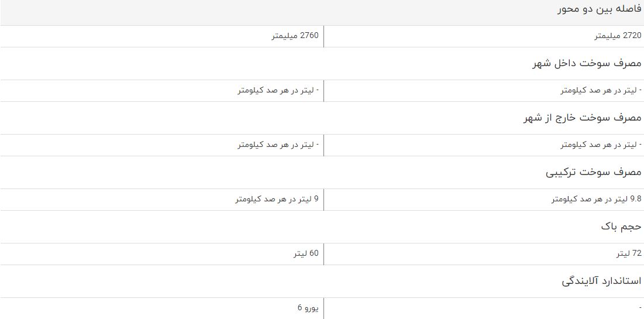Click the مصرف سوخت خارج از شهر heading
644x319 pixels.
tap(583, 118)
